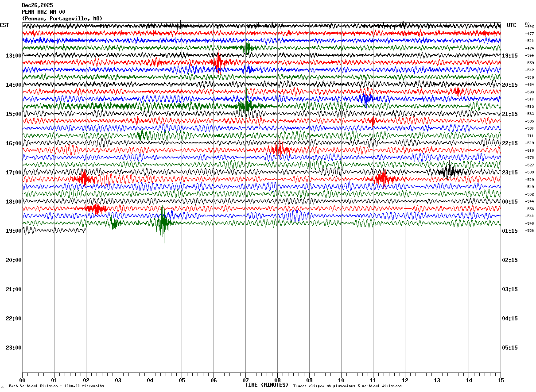Viewport: 536px width, 392px height.
Task: Click minute "15" on the bottom time axis
Action: pyautogui.click(x=500, y=380)
